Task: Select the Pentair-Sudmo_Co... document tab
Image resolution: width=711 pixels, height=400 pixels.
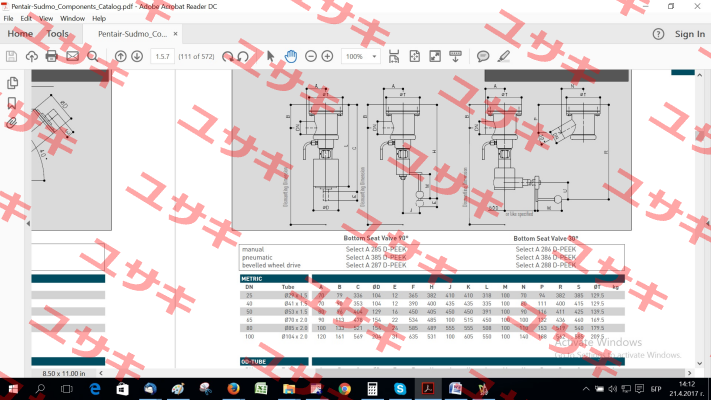Action: click(132, 34)
